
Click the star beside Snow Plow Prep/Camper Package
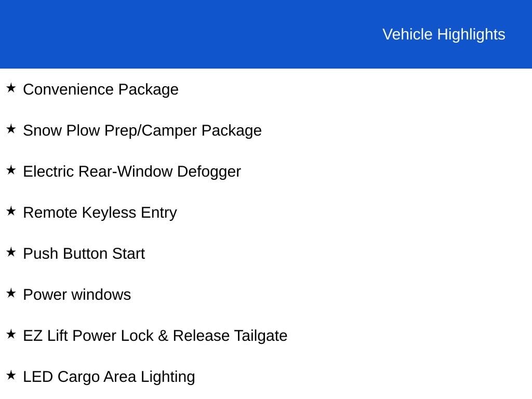click(x=11, y=129)
